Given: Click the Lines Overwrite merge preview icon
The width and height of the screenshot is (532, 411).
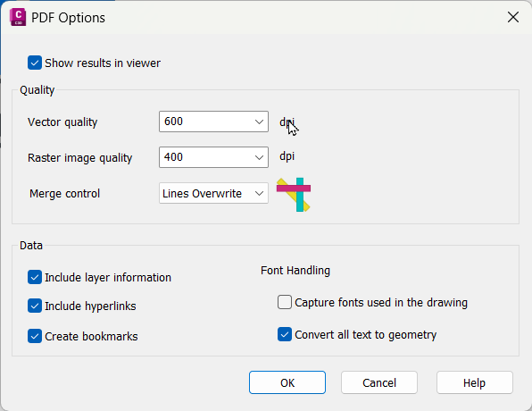Looking at the screenshot, I should [294, 195].
